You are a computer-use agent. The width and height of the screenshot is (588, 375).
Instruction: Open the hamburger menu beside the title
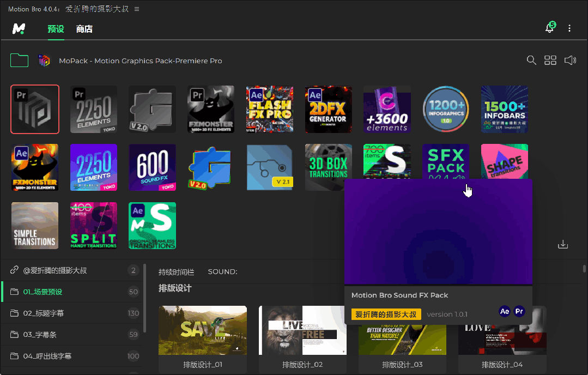[x=137, y=9]
